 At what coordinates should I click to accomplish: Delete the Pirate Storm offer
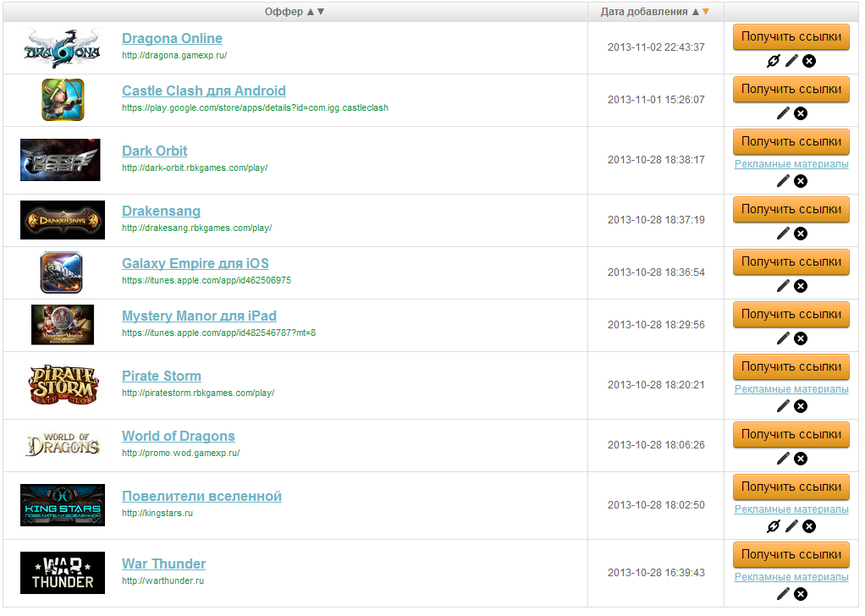coord(801,406)
